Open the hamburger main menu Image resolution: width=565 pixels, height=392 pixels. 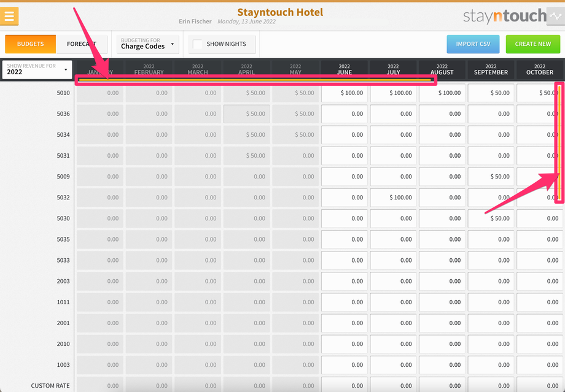pyautogui.click(x=9, y=16)
